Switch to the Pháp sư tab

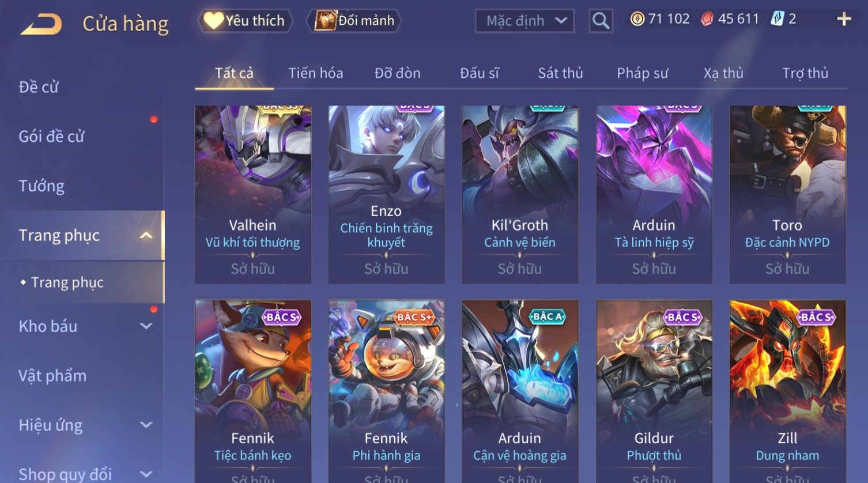tap(642, 73)
